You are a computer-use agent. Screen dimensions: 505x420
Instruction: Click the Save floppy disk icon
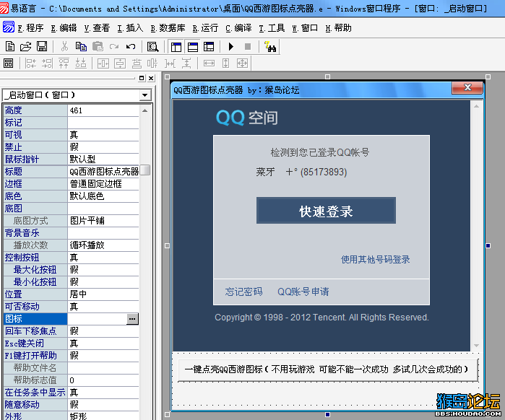[x=42, y=47]
